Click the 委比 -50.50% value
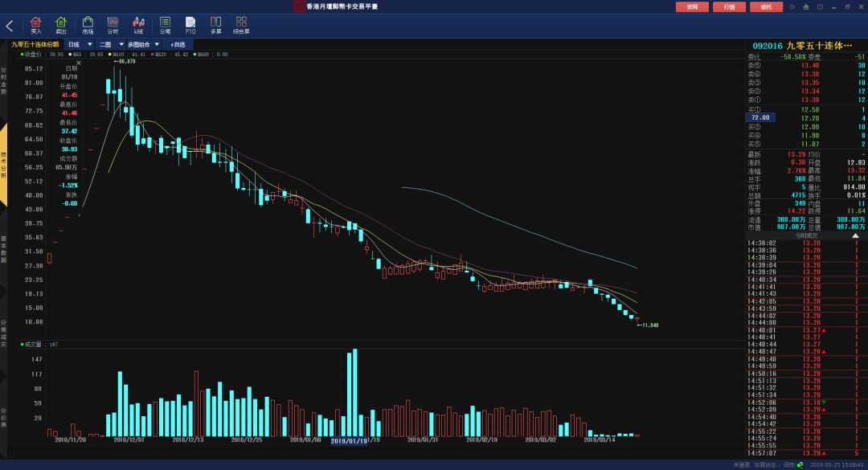The height and width of the screenshot is (470, 868). tap(792, 56)
